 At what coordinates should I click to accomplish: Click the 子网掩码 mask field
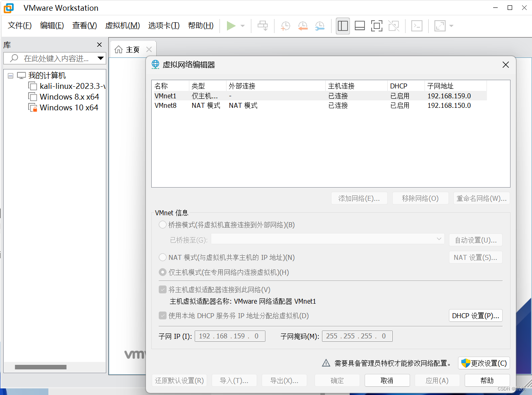[357, 336]
